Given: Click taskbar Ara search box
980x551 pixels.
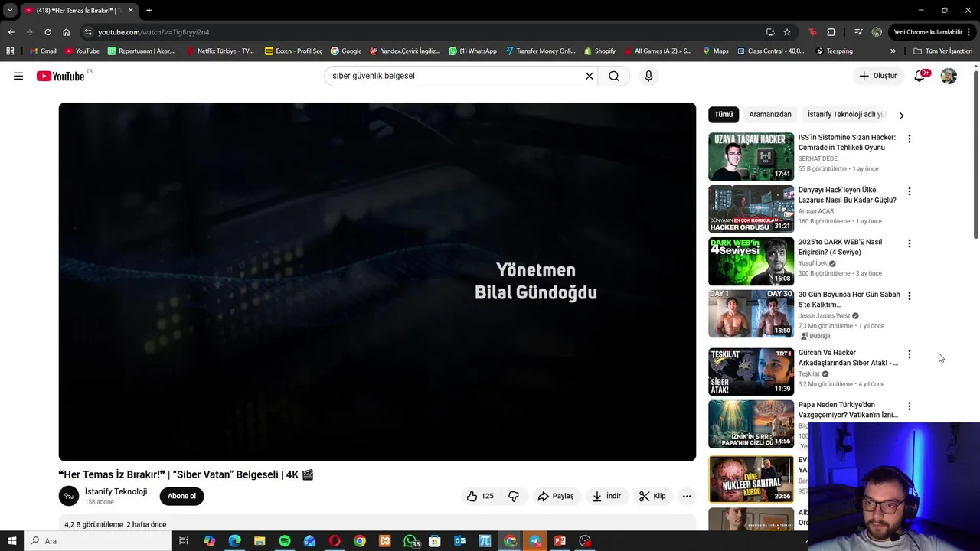Looking at the screenshot, I should coord(98,541).
